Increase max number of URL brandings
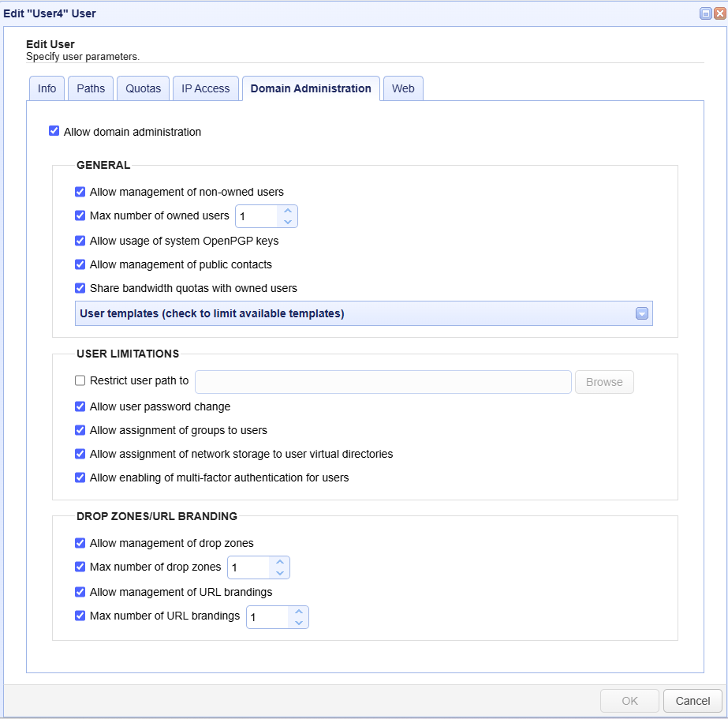The width and height of the screenshot is (728, 719). pos(299,611)
